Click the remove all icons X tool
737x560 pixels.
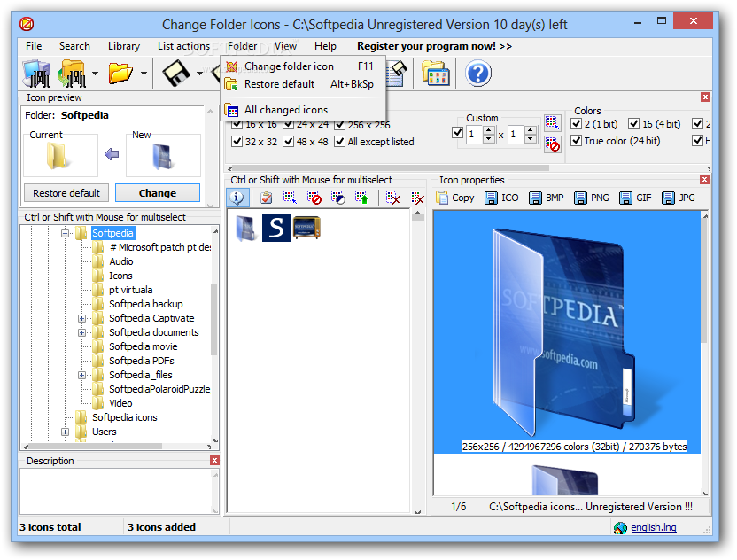417,198
